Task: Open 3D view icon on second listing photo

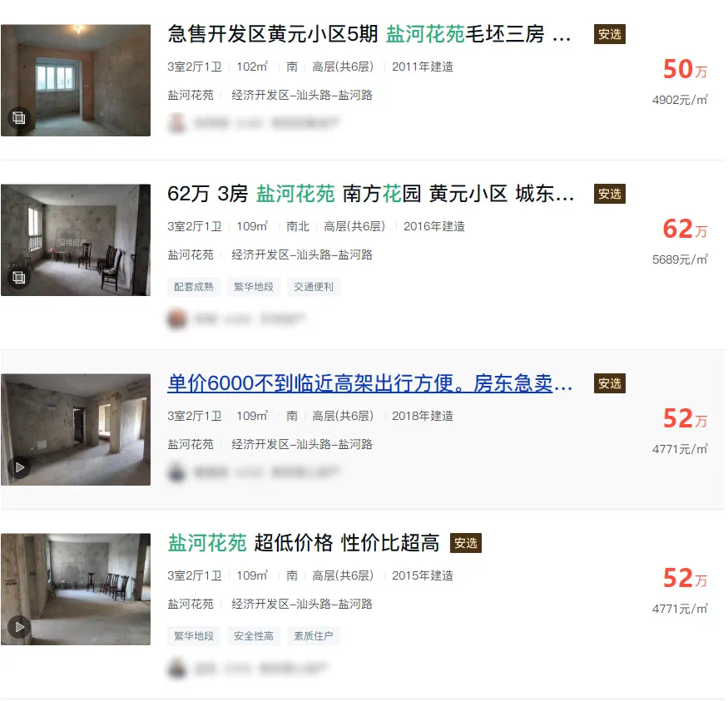Action: tap(19, 278)
